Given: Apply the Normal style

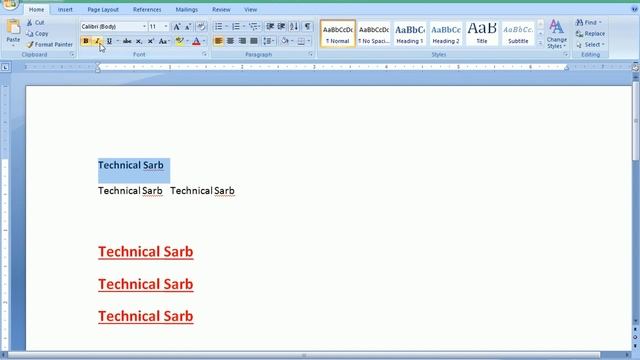Looking at the screenshot, I should pos(338,33).
